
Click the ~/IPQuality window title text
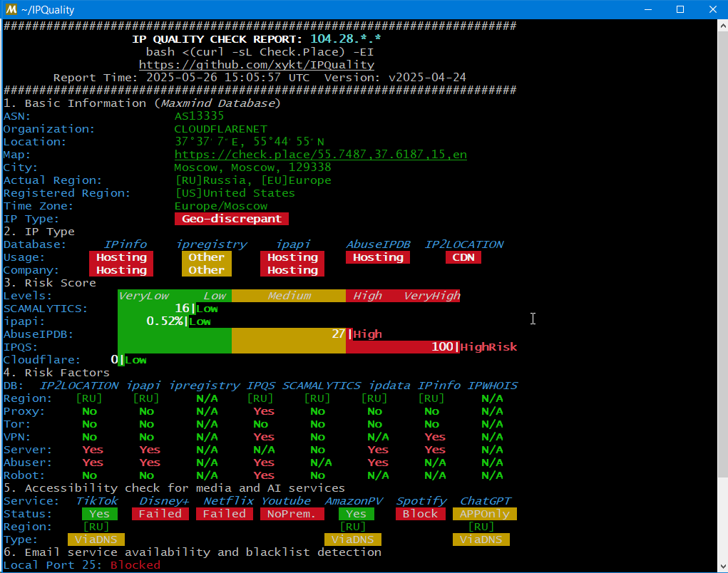click(x=47, y=10)
